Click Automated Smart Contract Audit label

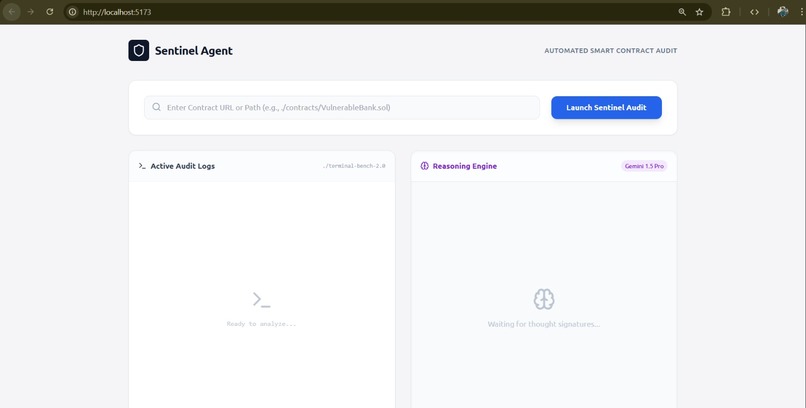pyautogui.click(x=611, y=50)
